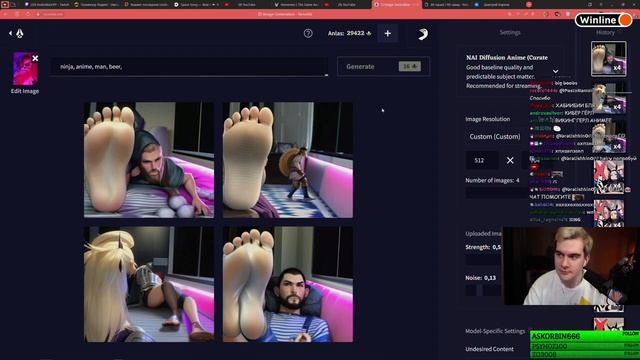Select the third history thumbnail
640x360 pixels.
608,137
